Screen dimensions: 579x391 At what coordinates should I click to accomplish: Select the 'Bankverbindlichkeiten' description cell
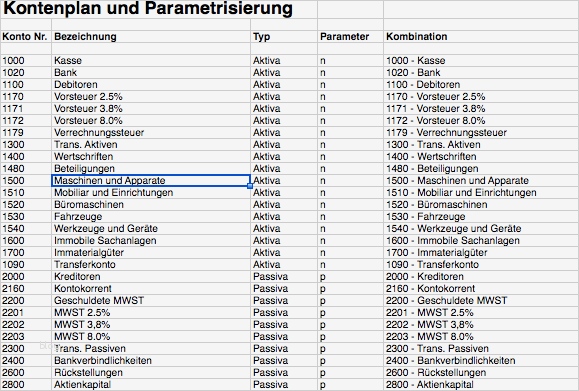(x=151, y=360)
